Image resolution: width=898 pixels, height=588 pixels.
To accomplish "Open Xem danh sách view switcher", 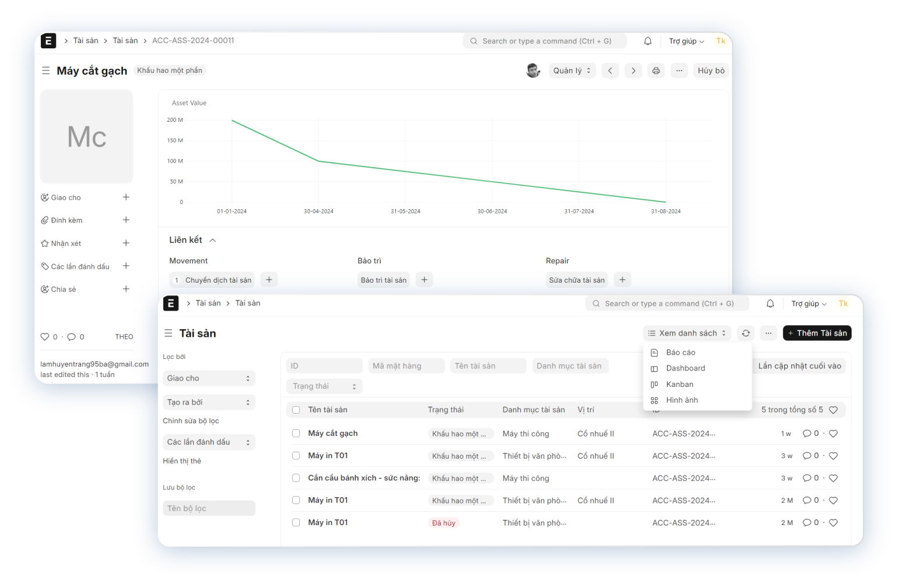I will click(687, 333).
